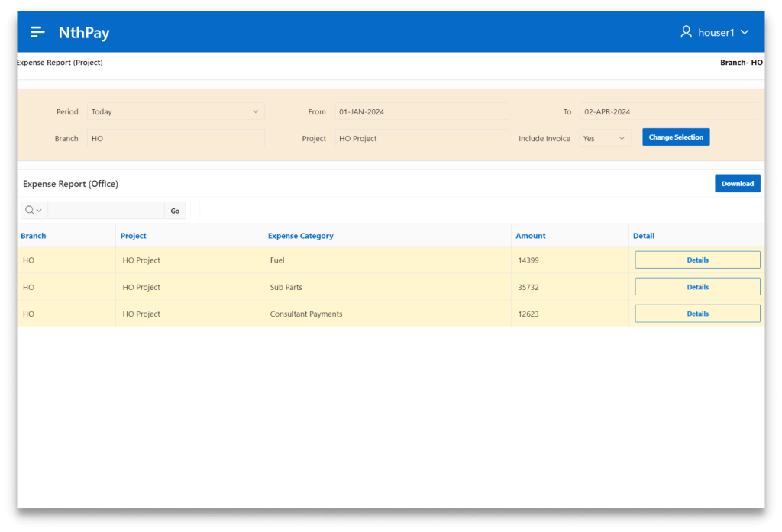Screen dimensions: 782x532
Task: Open the Period dropdown
Action: [x=176, y=111]
